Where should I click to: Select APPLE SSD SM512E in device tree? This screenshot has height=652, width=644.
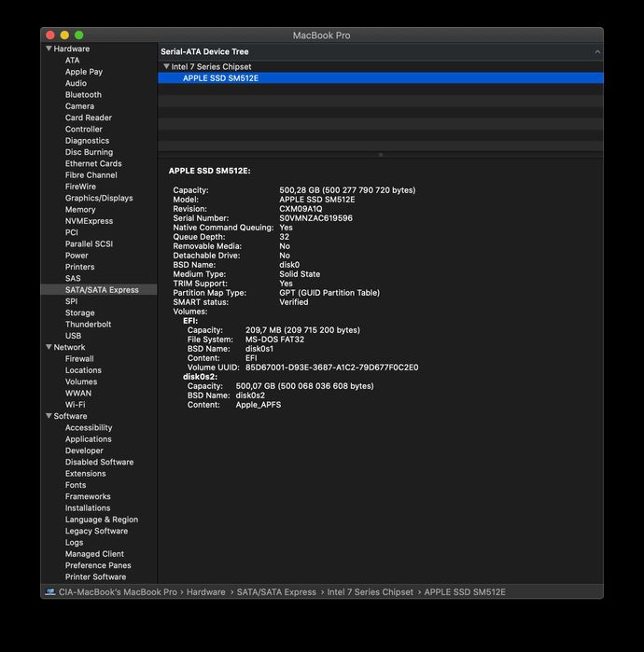click(x=381, y=78)
